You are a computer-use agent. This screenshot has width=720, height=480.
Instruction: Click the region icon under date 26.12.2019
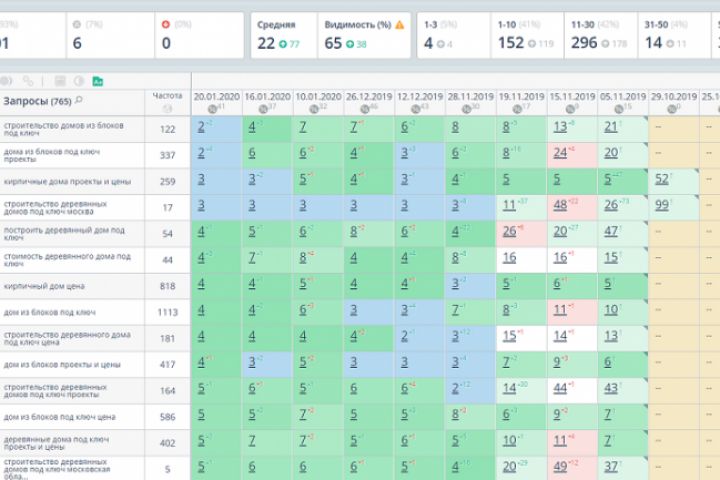tap(365, 109)
